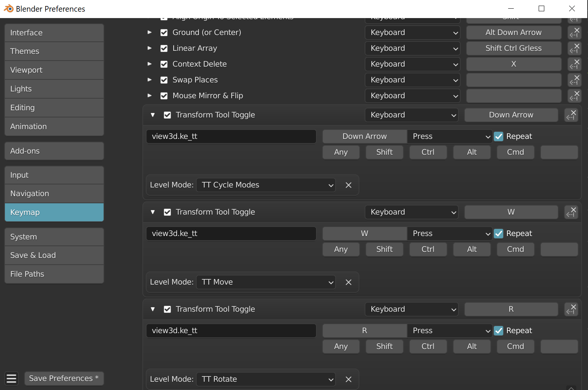Clear the TT Move level mode value

click(x=348, y=282)
